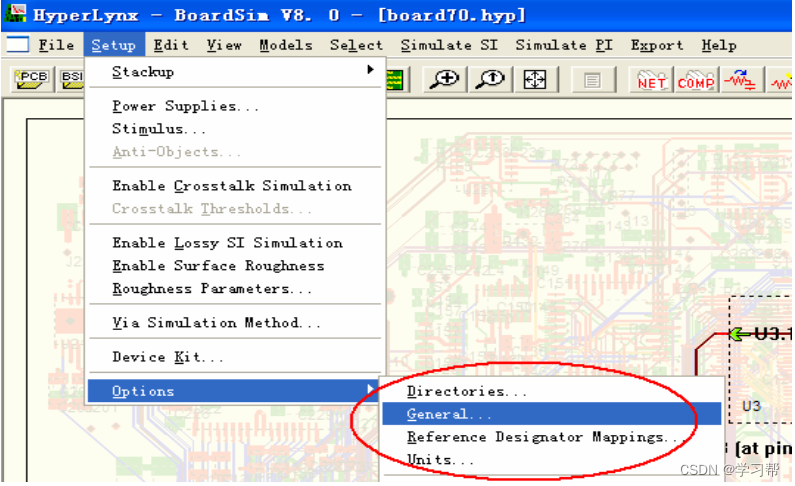Click the fit board to window icon
The image size is (795, 486).
(535, 80)
